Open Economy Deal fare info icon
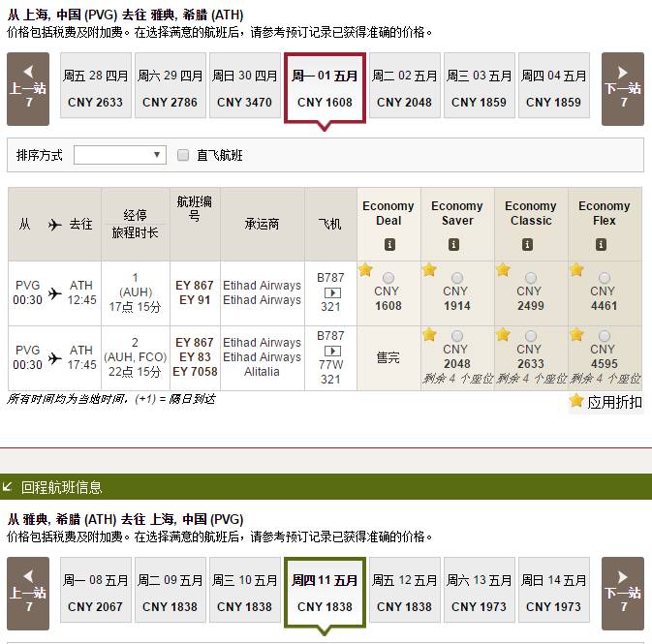The image size is (652, 644). click(389, 244)
